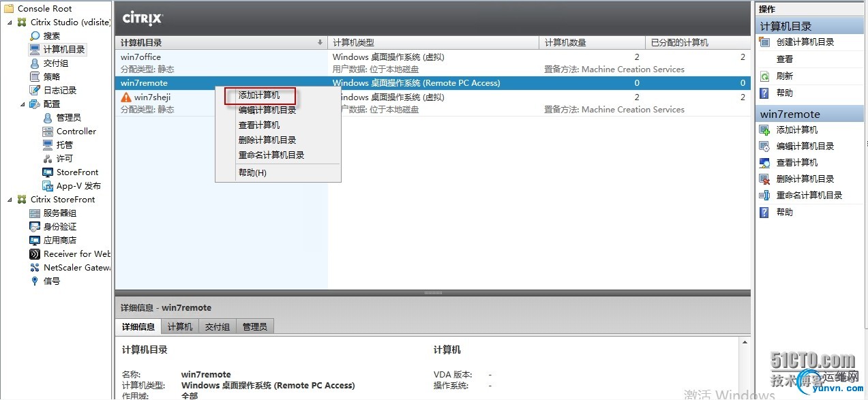Select the win7sheji catalog row
Image resolution: width=868 pixels, height=400 pixels.
(432, 103)
